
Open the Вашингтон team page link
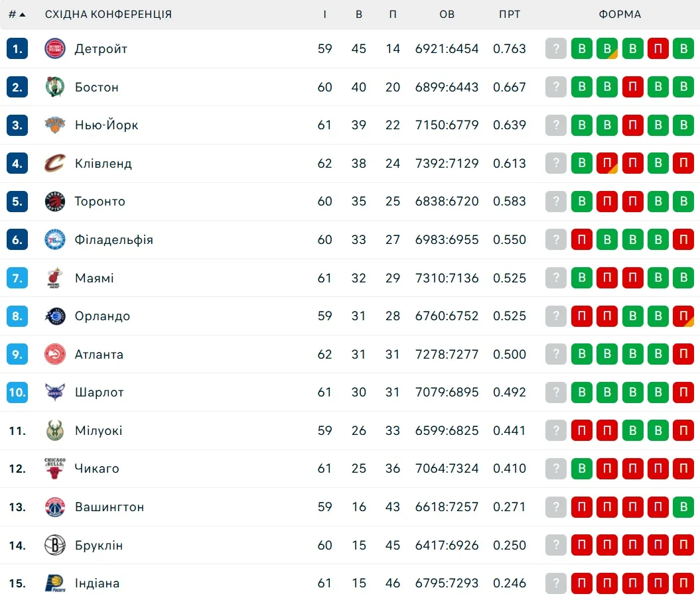point(109,507)
